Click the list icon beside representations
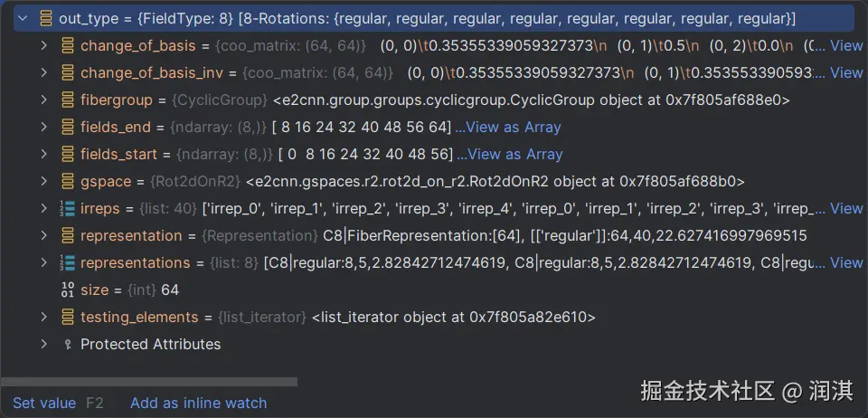This screenshot has height=418, width=868. point(68,262)
